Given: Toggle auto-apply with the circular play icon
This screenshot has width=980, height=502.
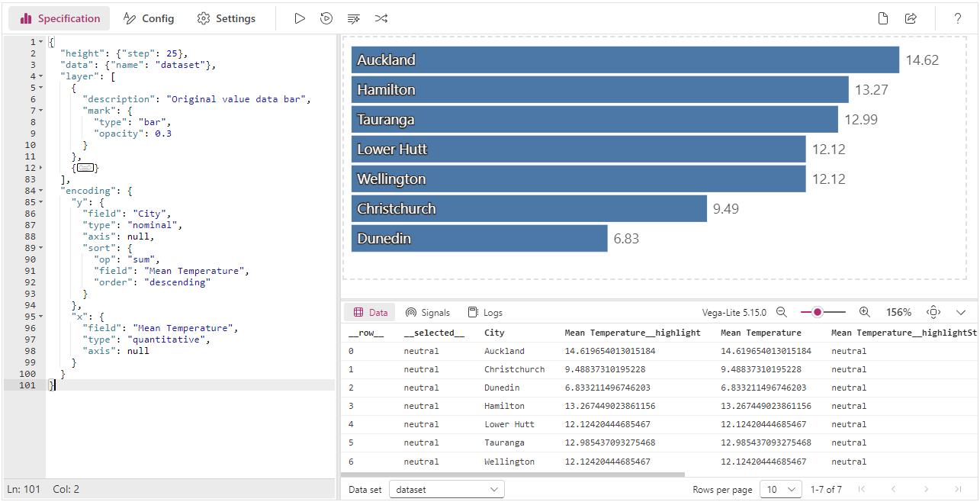Looking at the screenshot, I should [x=326, y=18].
